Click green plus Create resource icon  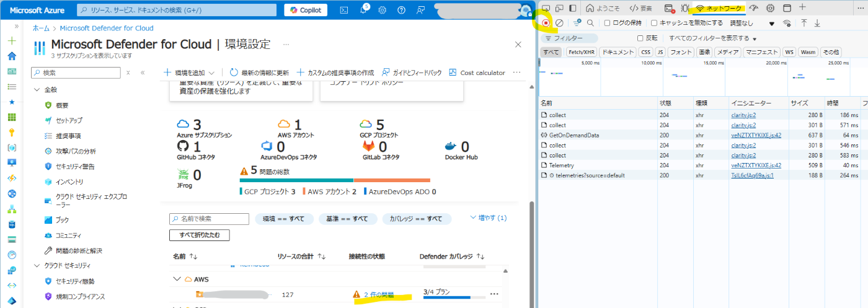pos(12,41)
